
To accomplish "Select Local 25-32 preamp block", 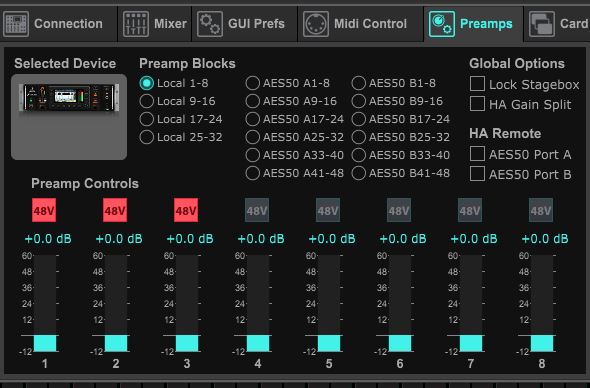I will pyautogui.click(x=146, y=137).
